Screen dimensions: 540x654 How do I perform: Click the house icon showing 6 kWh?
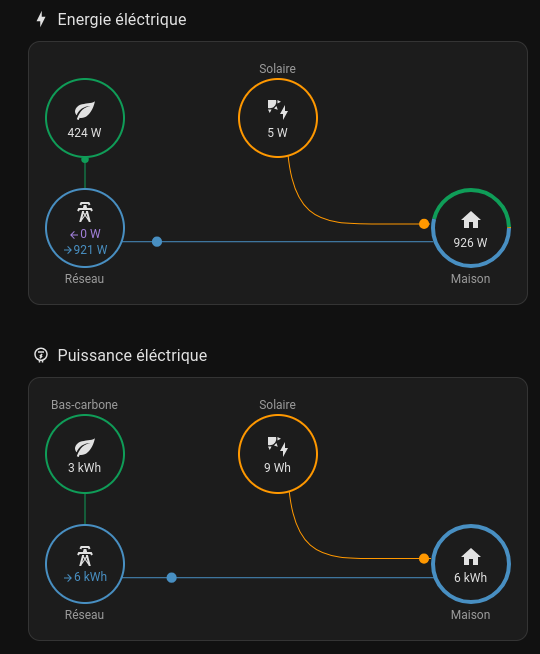click(471, 557)
